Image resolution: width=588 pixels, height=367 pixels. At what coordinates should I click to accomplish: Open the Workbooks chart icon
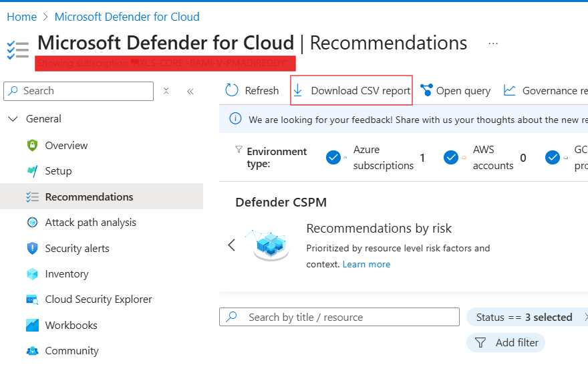32,325
